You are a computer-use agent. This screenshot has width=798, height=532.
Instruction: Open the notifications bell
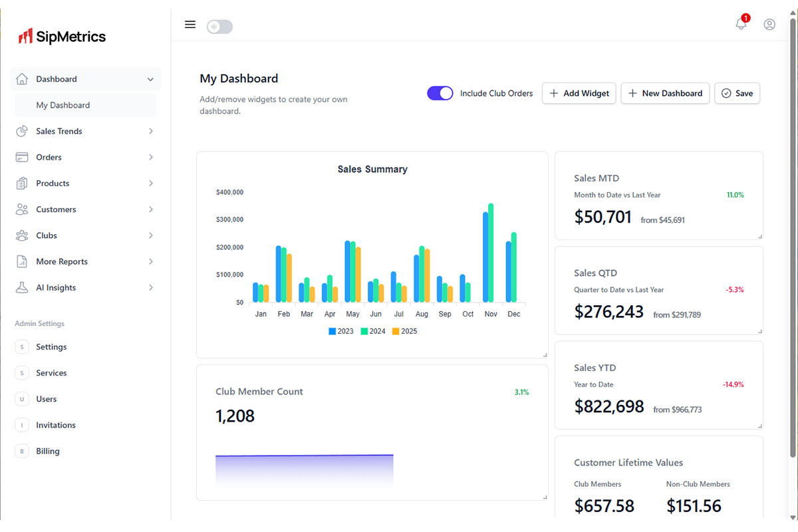point(741,25)
